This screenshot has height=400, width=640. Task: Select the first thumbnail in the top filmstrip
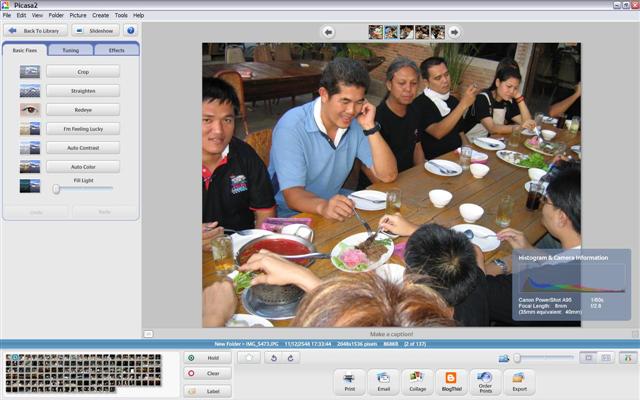click(x=376, y=32)
